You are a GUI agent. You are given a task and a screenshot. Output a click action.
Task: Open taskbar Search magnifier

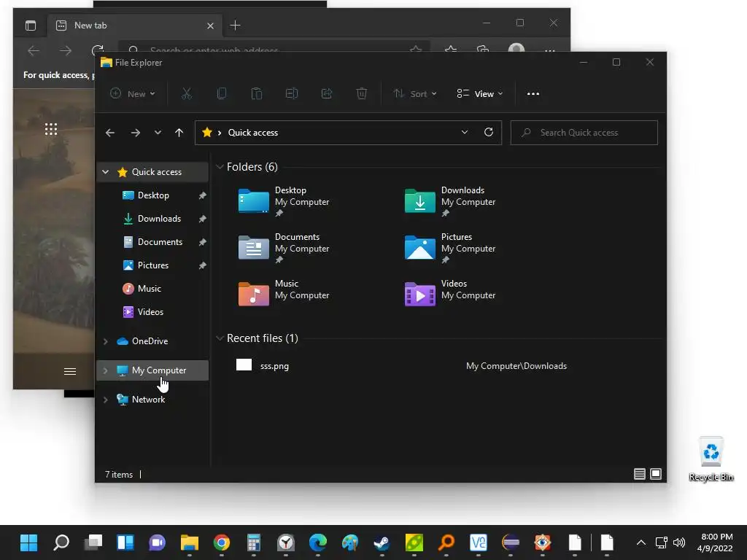click(x=61, y=542)
